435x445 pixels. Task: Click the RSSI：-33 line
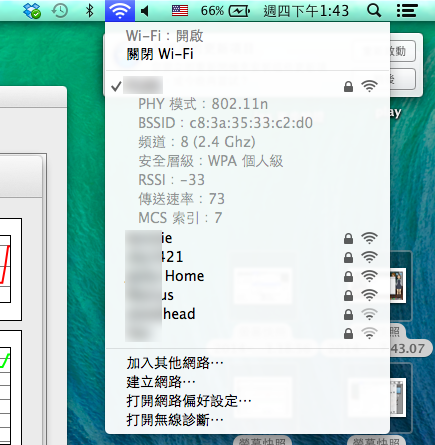click(x=171, y=180)
